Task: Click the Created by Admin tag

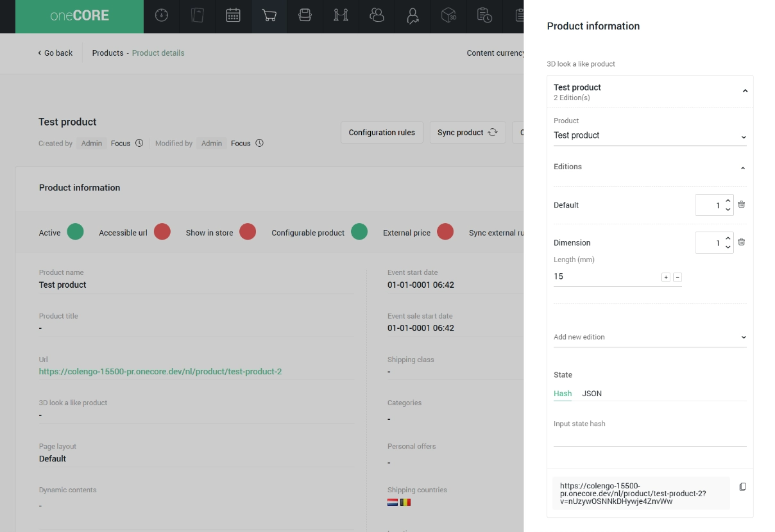Action: pyautogui.click(x=92, y=144)
